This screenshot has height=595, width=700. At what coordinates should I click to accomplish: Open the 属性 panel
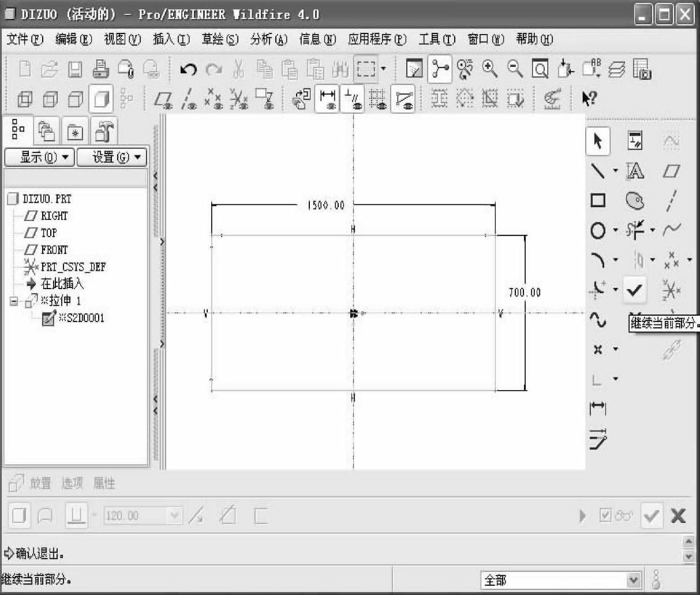pyautogui.click(x=104, y=484)
